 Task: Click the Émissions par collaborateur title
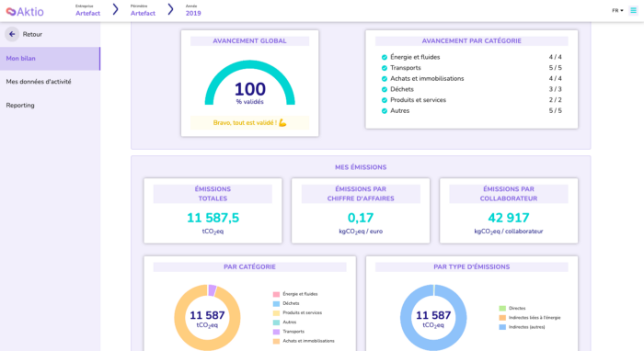[509, 194]
